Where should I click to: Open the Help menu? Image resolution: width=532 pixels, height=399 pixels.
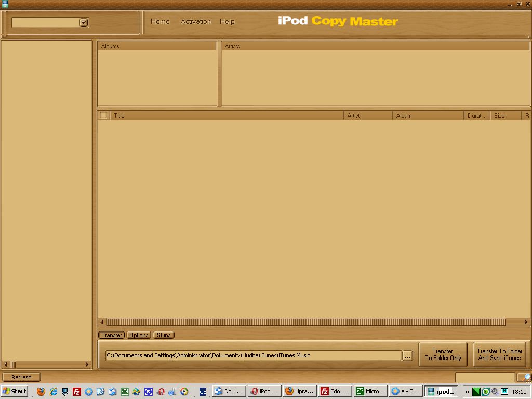(227, 21)
